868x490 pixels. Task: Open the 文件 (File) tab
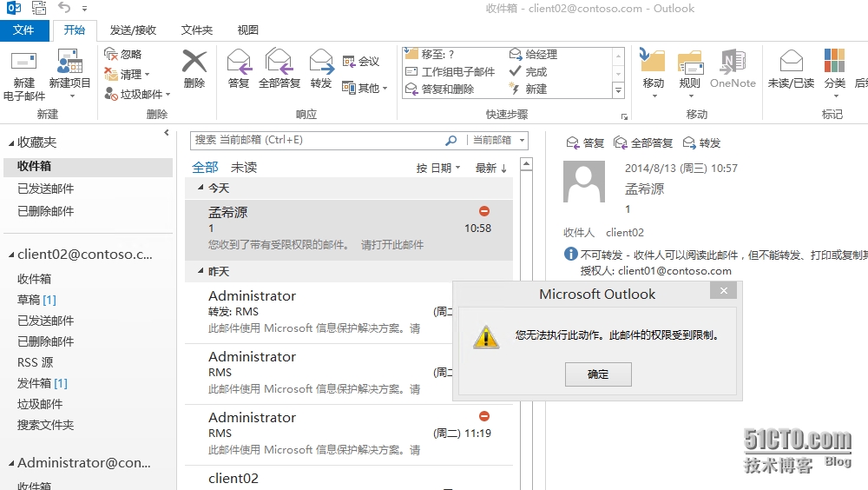pos(24,30)
